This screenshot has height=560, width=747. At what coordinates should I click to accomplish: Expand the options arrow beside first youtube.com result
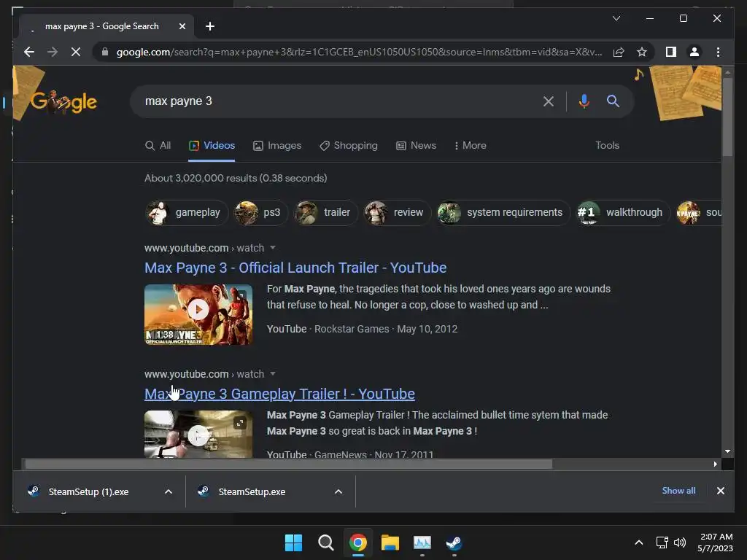(273, 248)
